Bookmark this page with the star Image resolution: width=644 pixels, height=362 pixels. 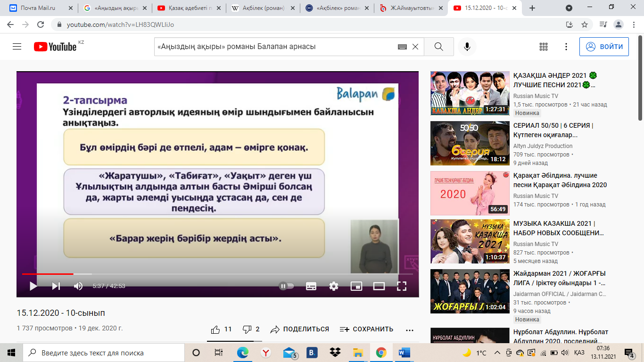click(x=585, y=25)
